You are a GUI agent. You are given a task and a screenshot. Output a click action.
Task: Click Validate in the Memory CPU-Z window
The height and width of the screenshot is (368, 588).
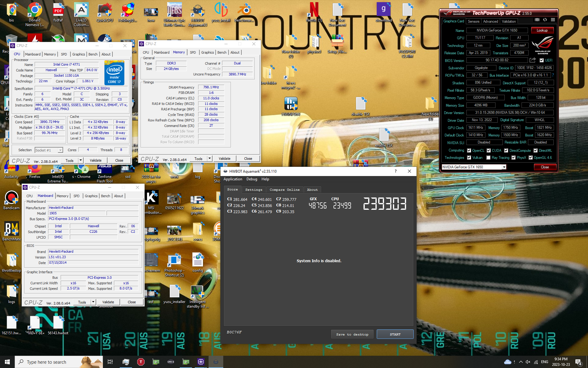(x=224, y=159)
